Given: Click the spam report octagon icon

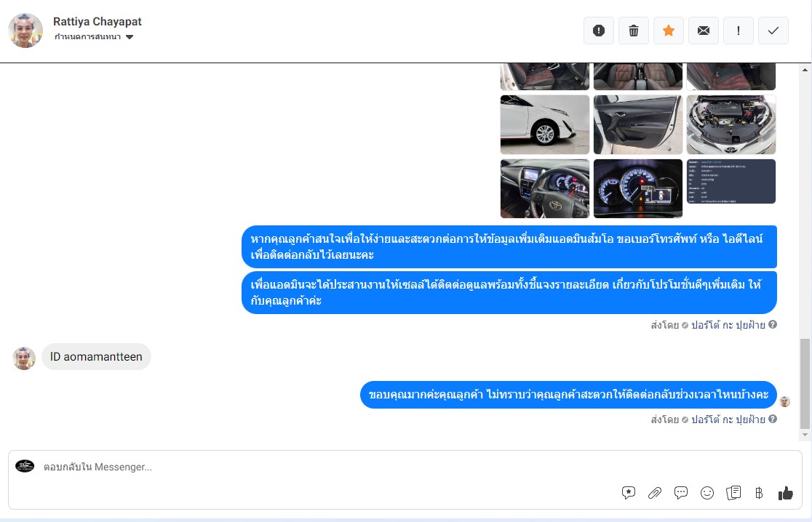Looking at the screenshot, I should click(599, 31).
